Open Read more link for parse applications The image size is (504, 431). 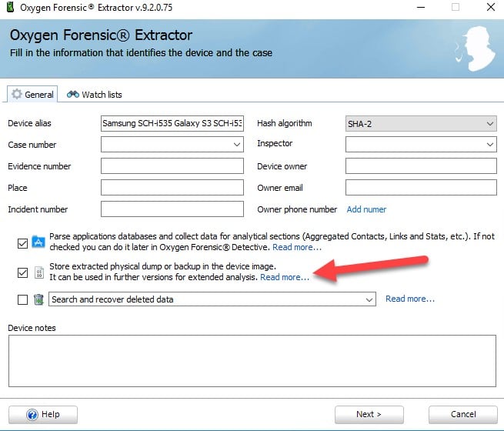click(297, 247)
